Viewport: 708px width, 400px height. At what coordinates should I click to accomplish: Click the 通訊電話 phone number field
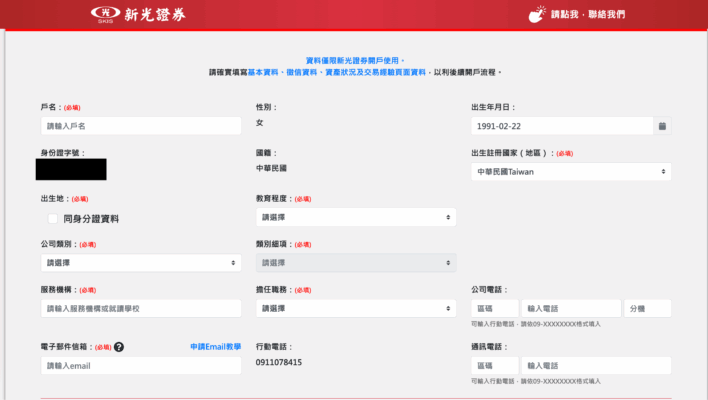(596, 366)
